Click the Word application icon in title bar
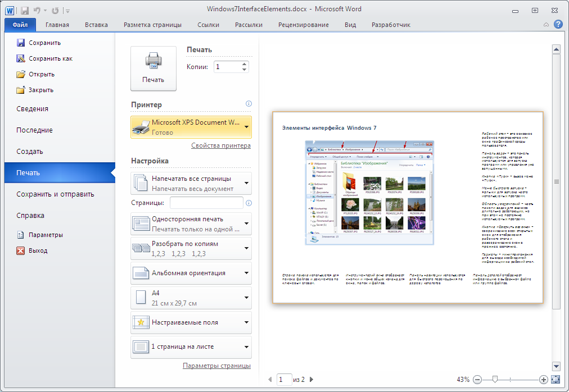 tap(10, 10)
